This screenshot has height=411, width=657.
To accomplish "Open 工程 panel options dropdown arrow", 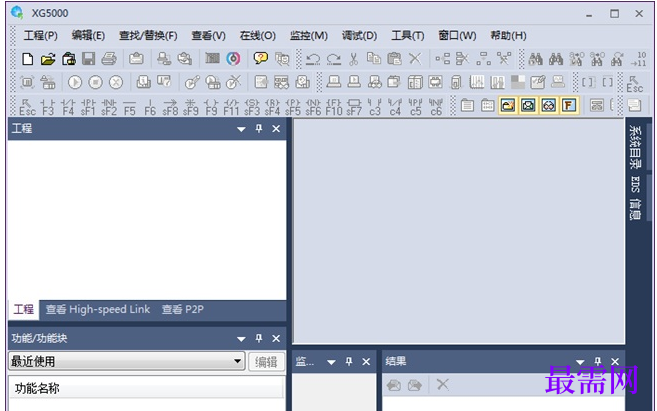I will coord(241,129).
